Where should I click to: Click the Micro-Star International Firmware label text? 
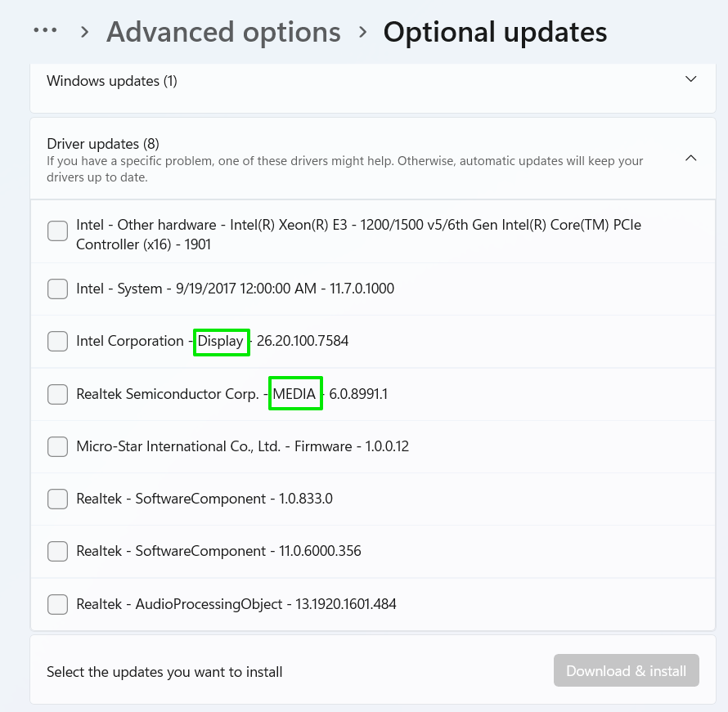pos(242,446)
